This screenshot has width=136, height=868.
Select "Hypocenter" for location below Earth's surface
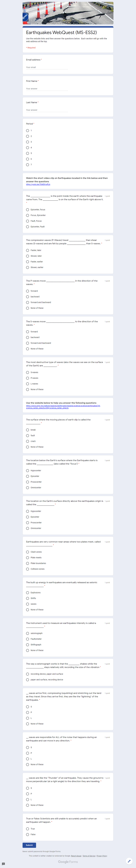point(28,470)
